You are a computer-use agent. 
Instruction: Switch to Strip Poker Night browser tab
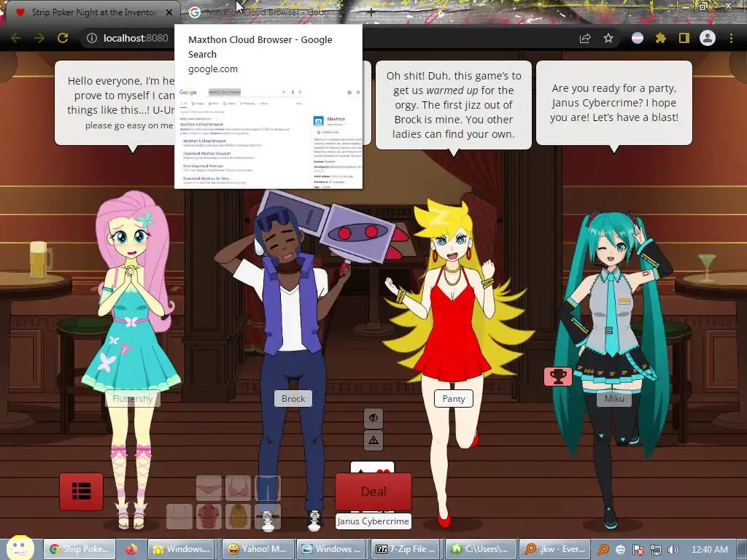click(90, 12)
